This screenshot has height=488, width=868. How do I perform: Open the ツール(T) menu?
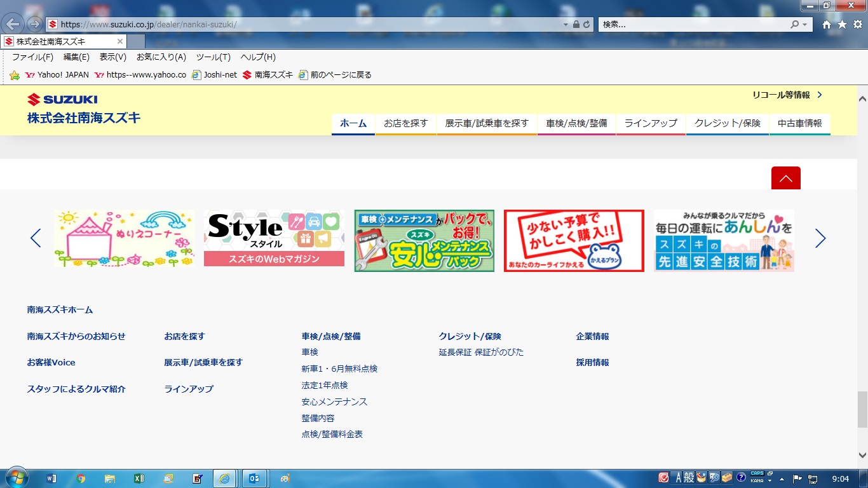213,57
